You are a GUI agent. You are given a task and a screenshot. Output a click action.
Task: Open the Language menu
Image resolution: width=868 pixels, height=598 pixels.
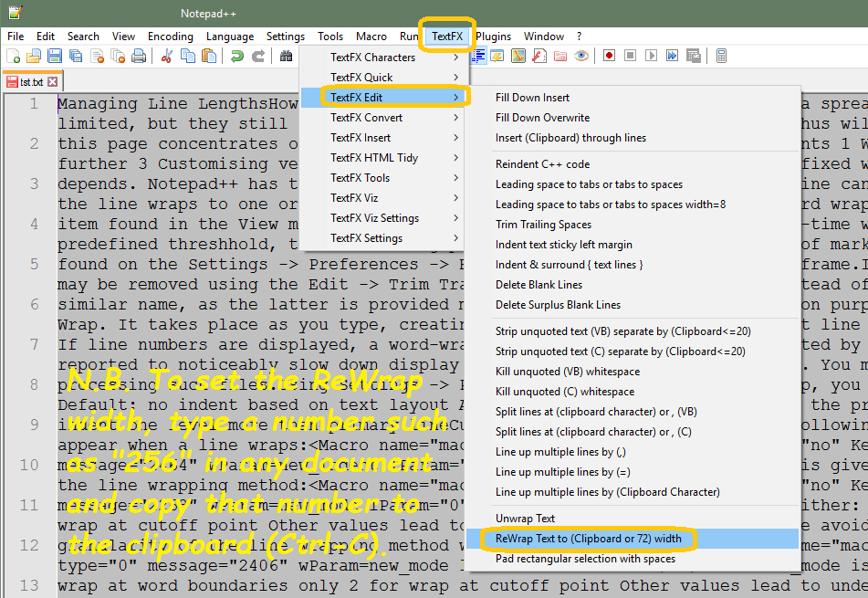click(230, 37)
